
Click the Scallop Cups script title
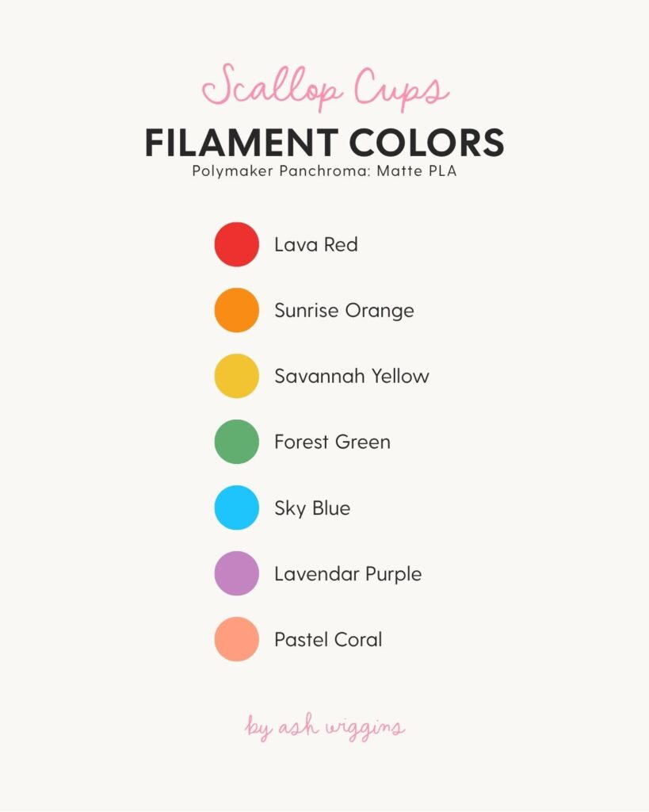click(x=325, y=87)
